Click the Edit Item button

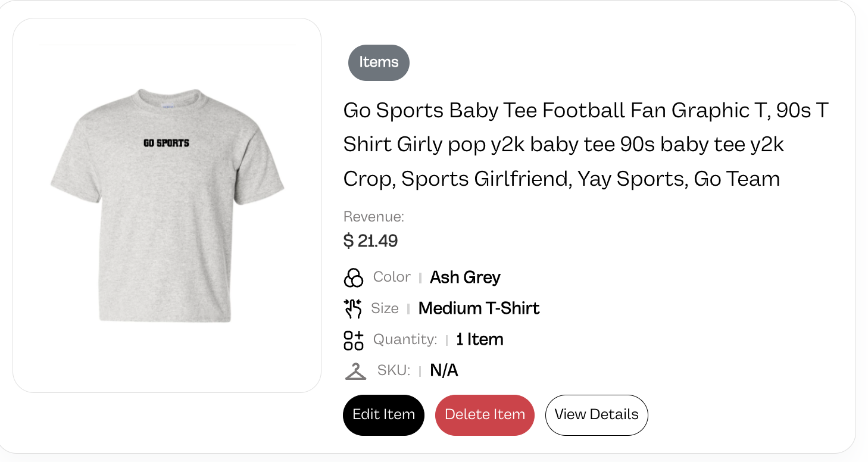tap(383, 415)
